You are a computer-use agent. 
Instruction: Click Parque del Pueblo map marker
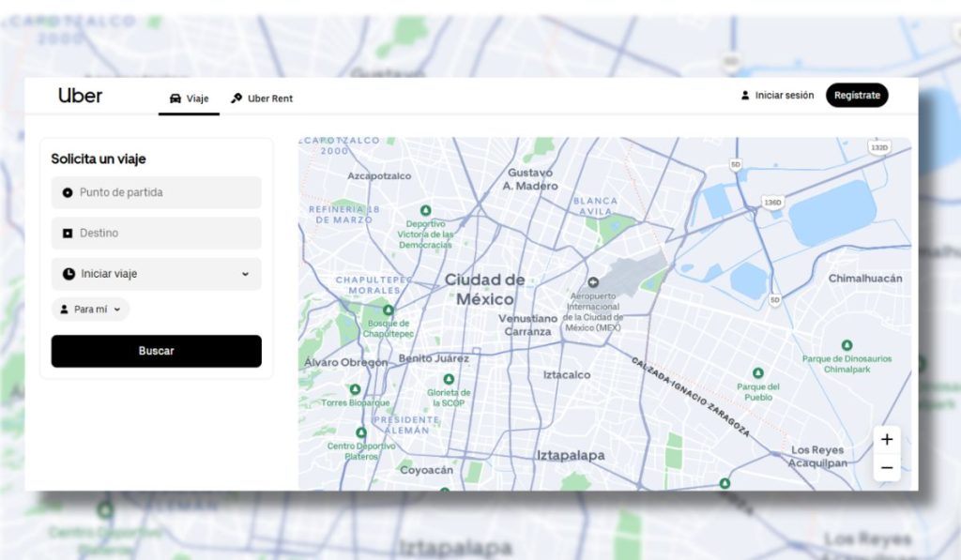pos(758,373)
